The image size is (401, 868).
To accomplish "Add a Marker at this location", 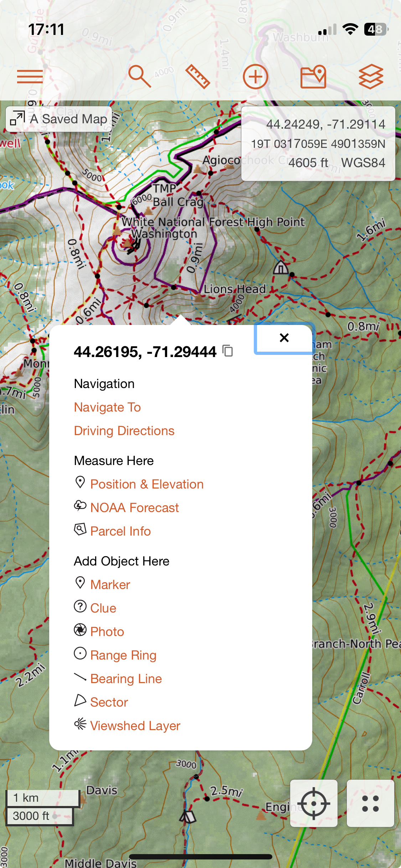I will 110,585.
